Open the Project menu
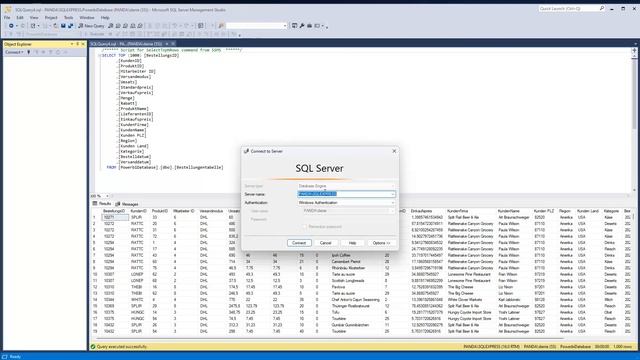640x360 pixels. click(51, 18)
